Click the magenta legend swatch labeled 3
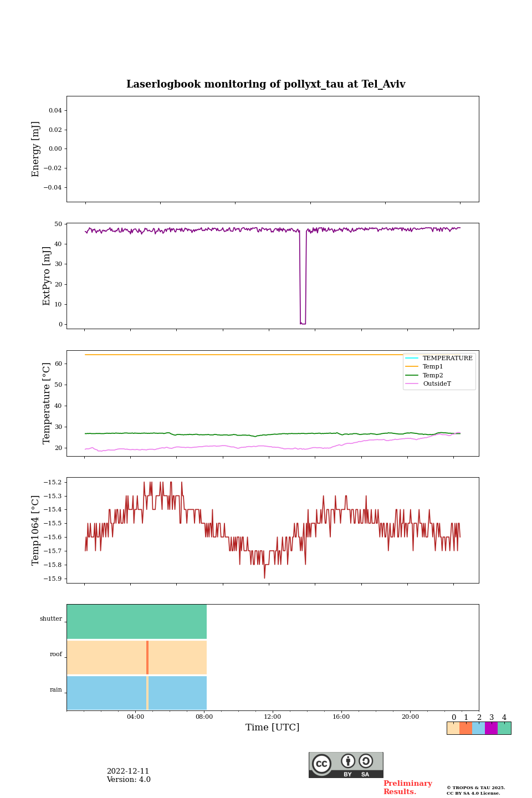Image resolution: width=532 pixels, height=798 pixels. click(x=491, y=728)
